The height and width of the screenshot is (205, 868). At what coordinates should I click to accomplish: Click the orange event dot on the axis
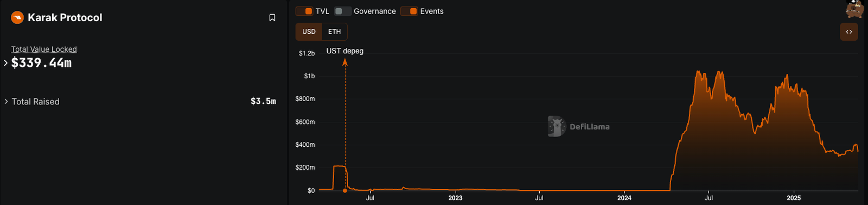tap(345, 191)
